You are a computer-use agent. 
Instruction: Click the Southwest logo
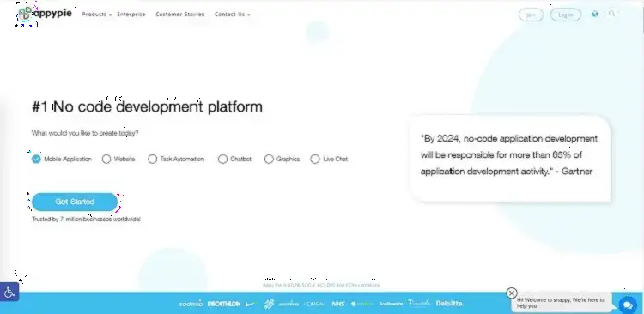tap(391, 305)
